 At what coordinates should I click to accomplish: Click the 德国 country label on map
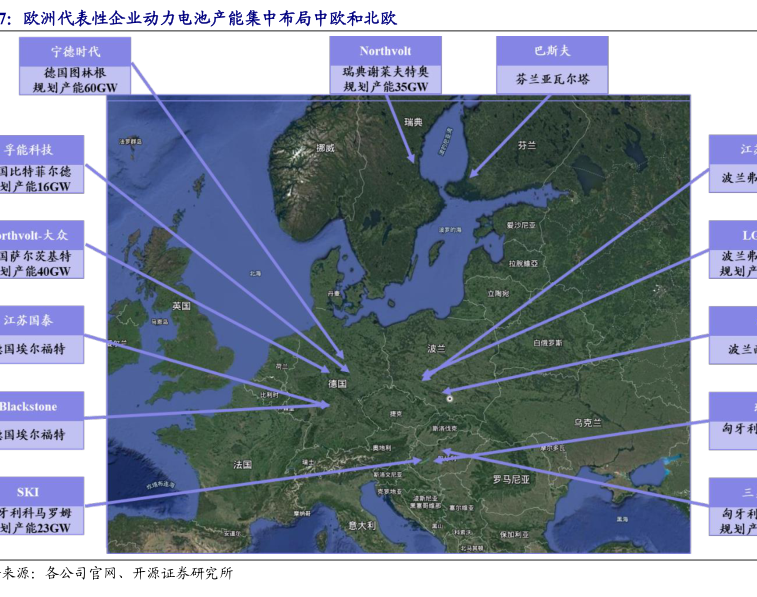coord(337,383)
